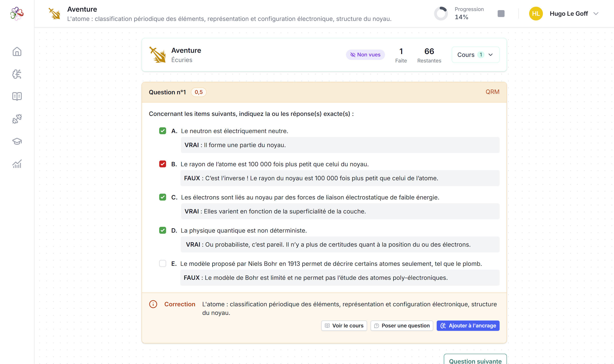
Task: Click the Aventure title in the card
Action: (x=186, y=50)
